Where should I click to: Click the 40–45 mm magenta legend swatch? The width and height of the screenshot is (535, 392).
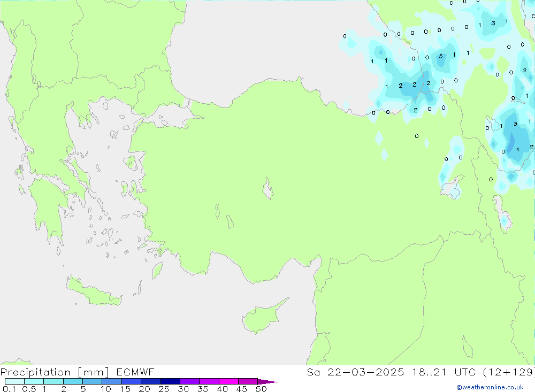[228, 381]
